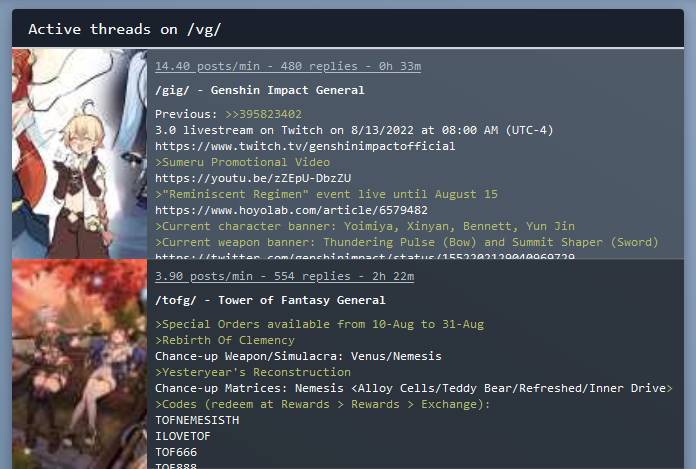Click the '3.0 livestream on Twitch' line

coord(354,130)
